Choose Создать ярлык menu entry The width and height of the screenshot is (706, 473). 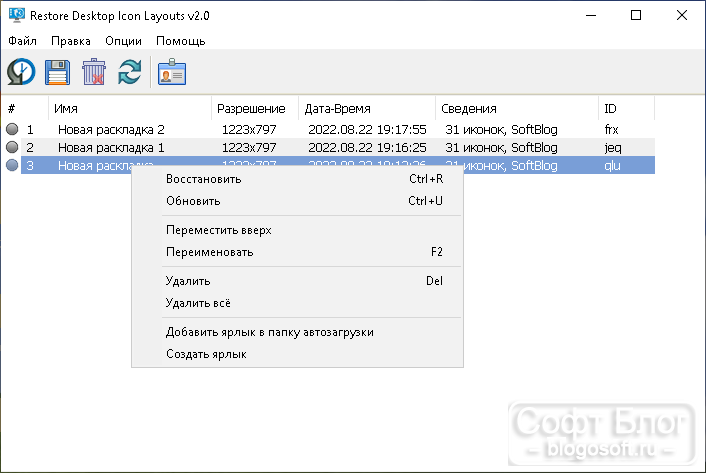pos(297,354)
